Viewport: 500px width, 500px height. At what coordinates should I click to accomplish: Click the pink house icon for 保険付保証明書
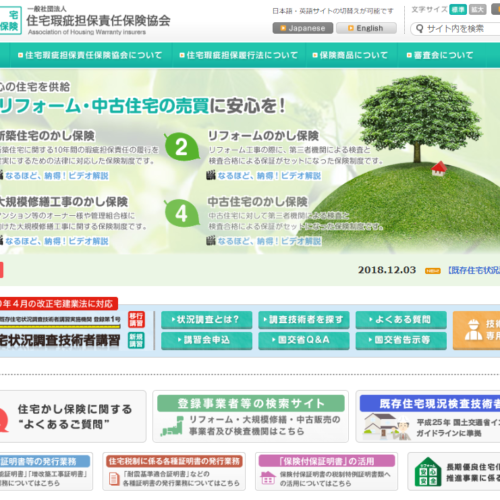[268, 478]
